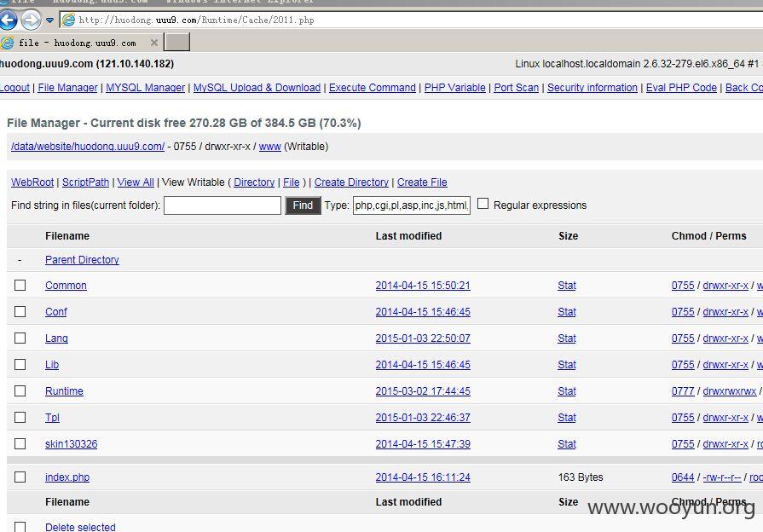View writable Directory link
Image resolution: width=763 pixels, height=532 pixels.
[x=254, y=182]
